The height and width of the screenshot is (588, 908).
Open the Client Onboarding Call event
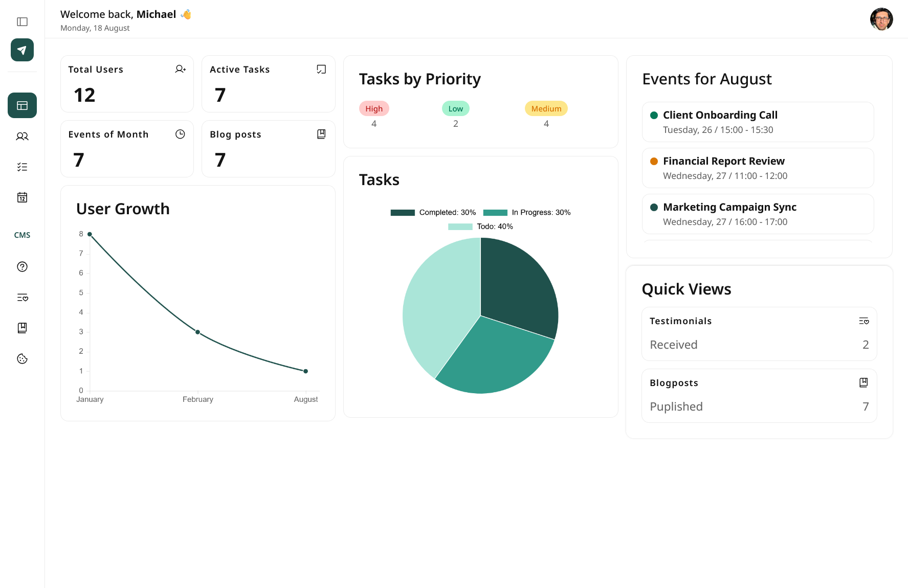click(x=758, y=122)
